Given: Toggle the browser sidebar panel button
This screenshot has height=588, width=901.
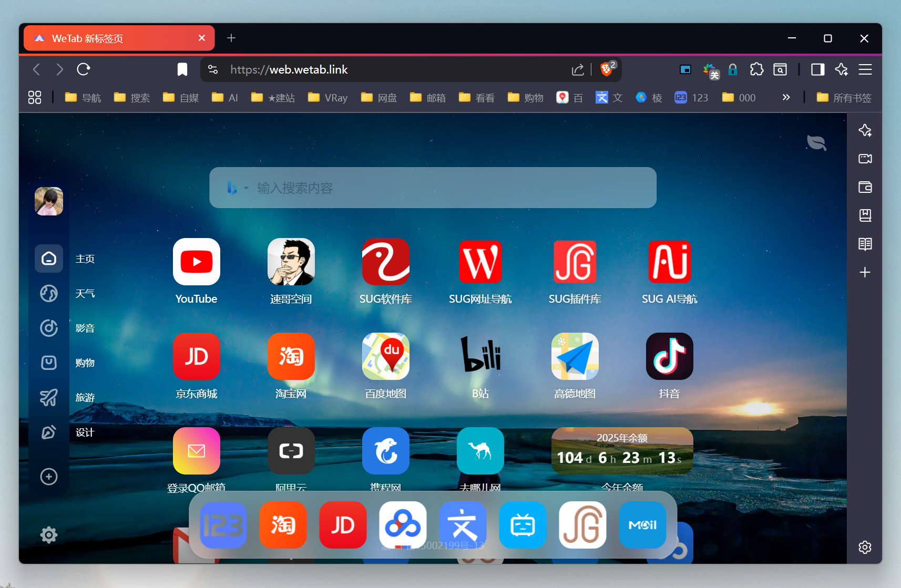Looking at the screenshot, I should point(817,69).
